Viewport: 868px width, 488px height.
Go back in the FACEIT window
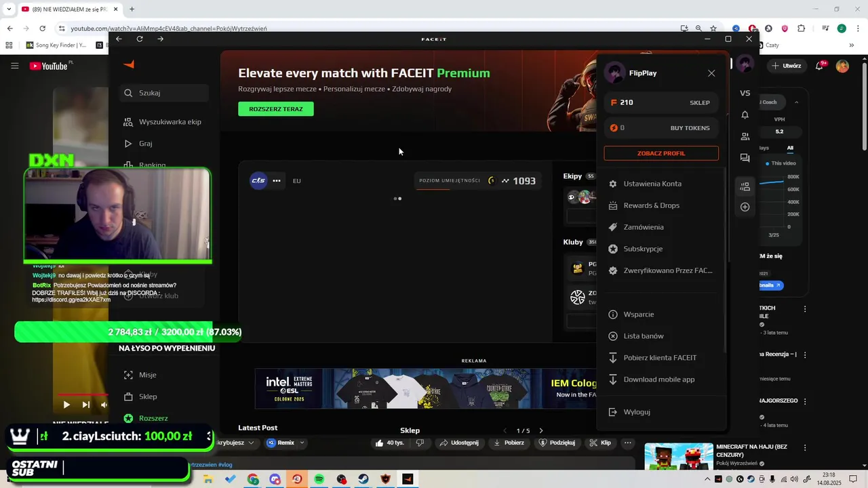click(x=119, y=39)
